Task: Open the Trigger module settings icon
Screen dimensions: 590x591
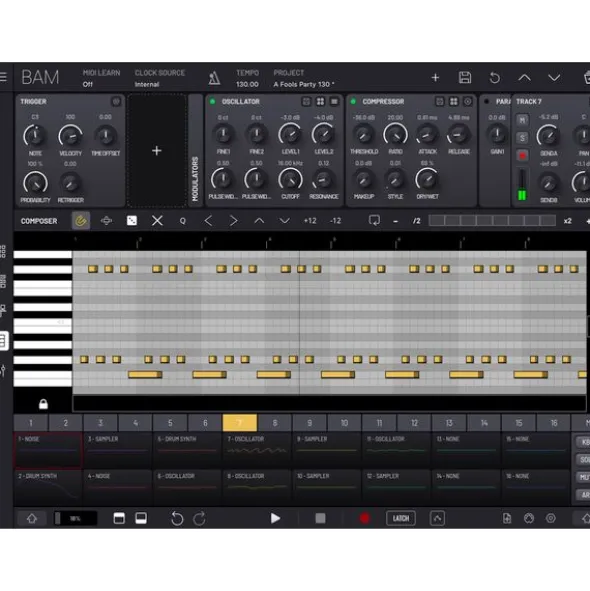Action: 116,101
